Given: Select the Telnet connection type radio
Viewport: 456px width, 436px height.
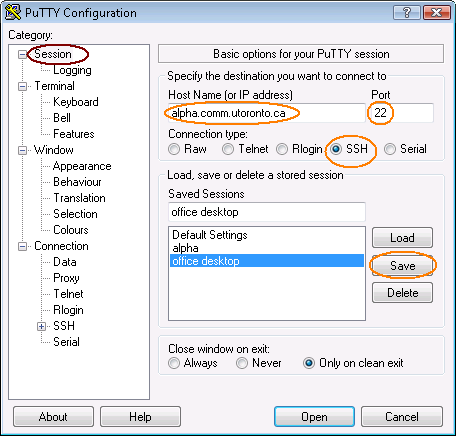Looking at the screenshot, I should 228,149.
